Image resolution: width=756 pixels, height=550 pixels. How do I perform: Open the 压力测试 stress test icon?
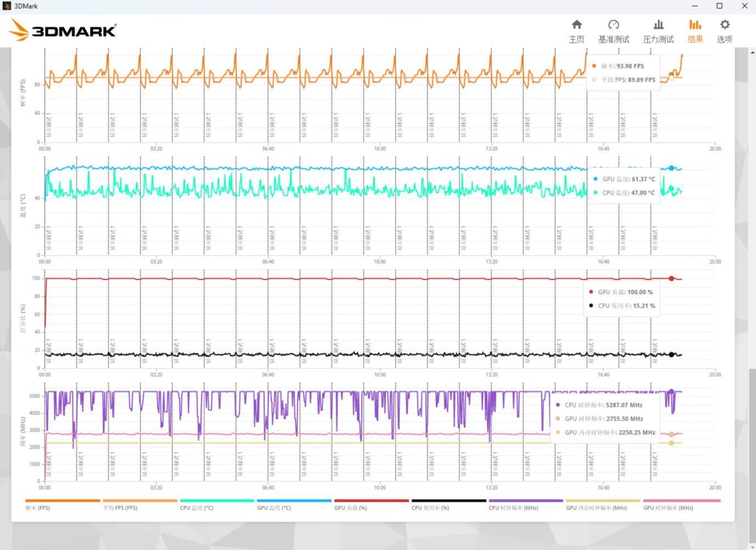click(x=658, y=31)
